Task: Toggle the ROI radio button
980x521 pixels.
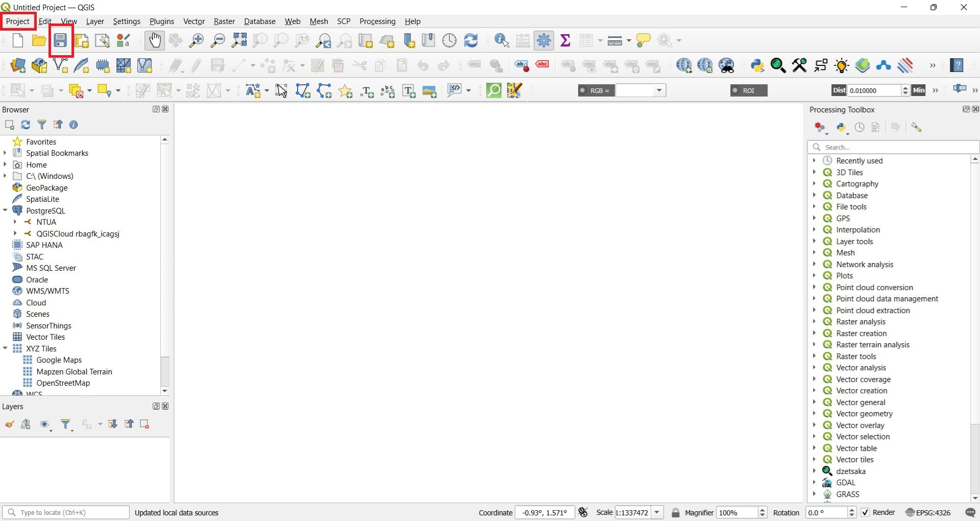Action: [x=735, y=90]
